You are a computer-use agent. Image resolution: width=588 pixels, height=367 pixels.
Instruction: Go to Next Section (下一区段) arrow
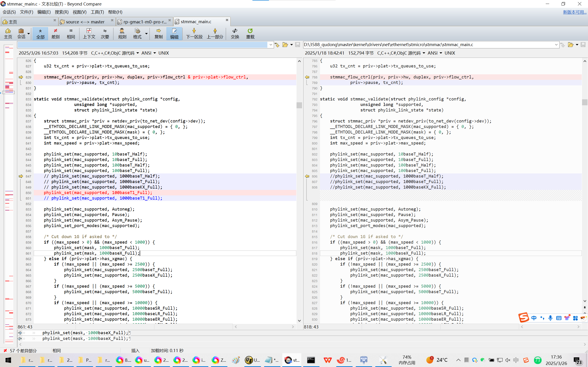pyautogui.click(x=194, y=33)
